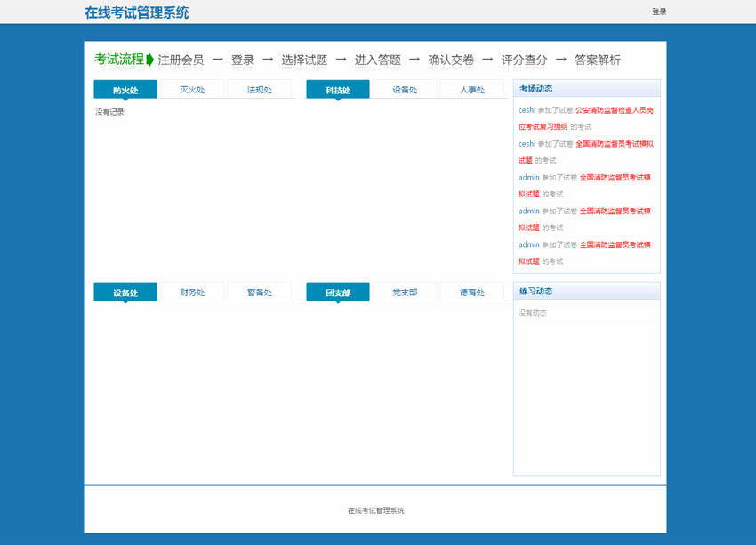
Task: Click the first ceshi username link
Action: pyautogui.click(x=527, y=110)
